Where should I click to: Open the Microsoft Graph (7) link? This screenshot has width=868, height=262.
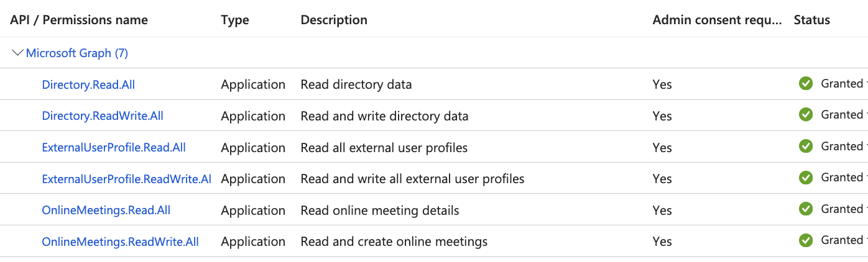tap(77, 53)
